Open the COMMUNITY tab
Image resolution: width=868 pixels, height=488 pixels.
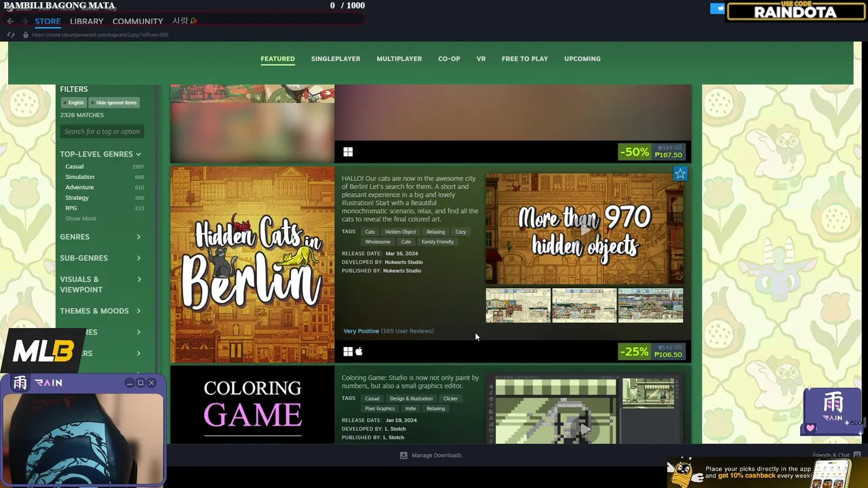138,21
